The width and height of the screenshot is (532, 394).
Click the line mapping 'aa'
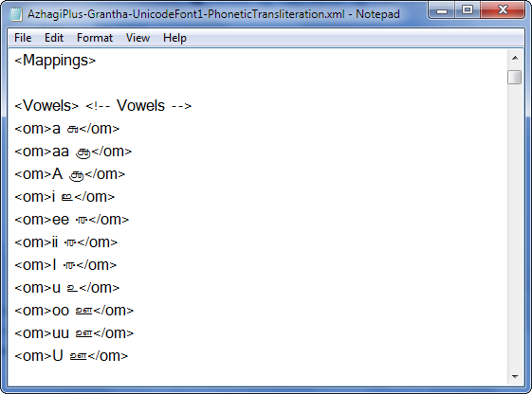click(x=73, y=152)
